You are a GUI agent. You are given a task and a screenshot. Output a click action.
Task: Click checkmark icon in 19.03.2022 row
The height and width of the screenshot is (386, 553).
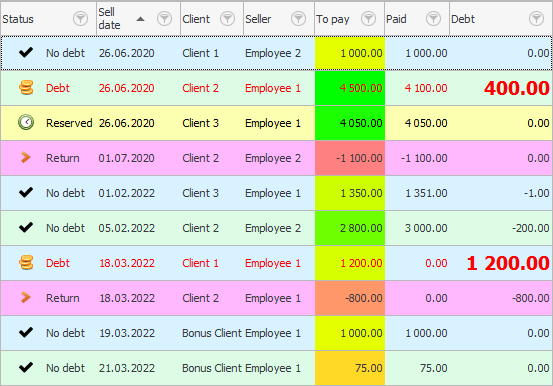pos(26,332)
